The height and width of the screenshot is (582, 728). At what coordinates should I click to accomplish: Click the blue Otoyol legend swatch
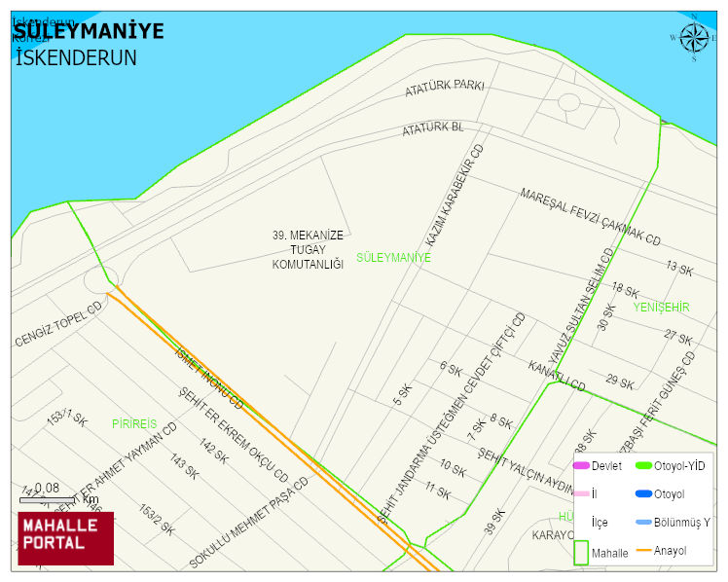[643, 493]
